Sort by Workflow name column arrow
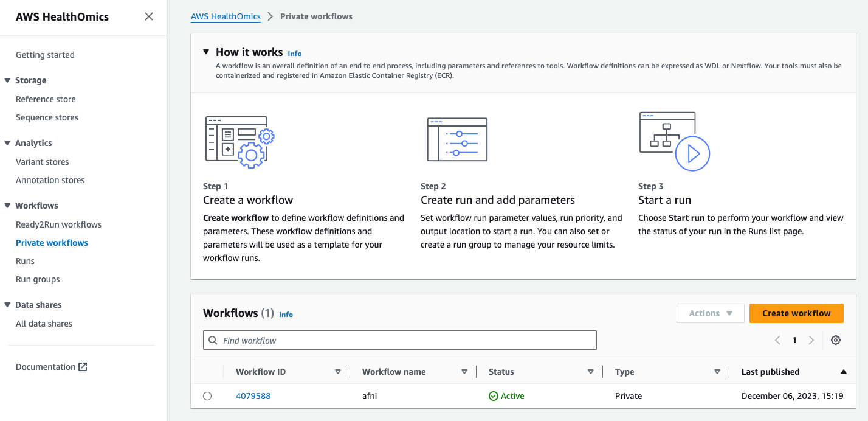This screenshot has width=868, height=421. click(x=464, y=372)
